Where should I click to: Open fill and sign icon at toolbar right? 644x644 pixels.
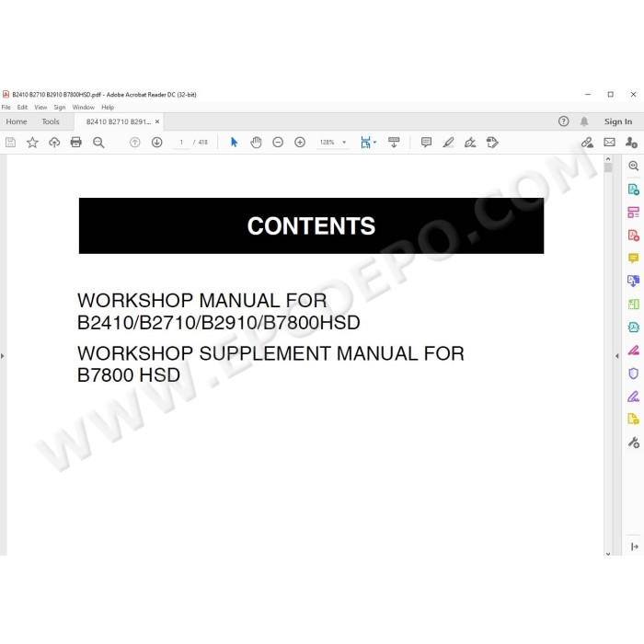click(x=587, y=143)
